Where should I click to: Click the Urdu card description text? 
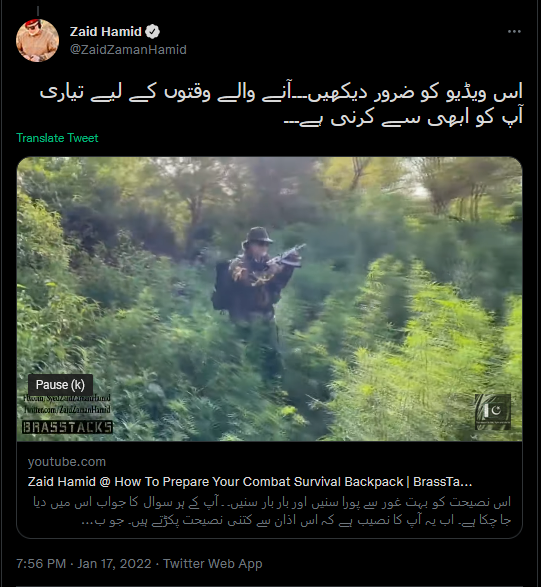[x=272, y=511]
